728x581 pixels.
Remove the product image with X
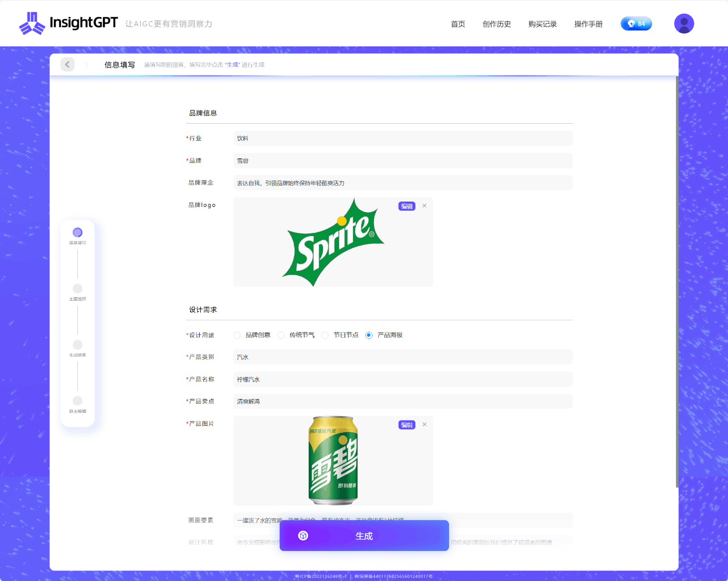pyautogui.click(x=425, y=425)
